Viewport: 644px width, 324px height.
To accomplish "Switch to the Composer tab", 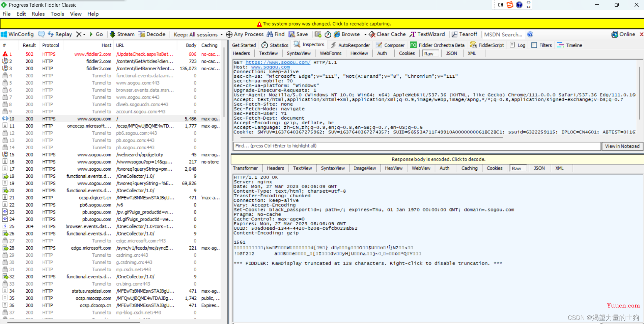I will click(x=390, y=45).
